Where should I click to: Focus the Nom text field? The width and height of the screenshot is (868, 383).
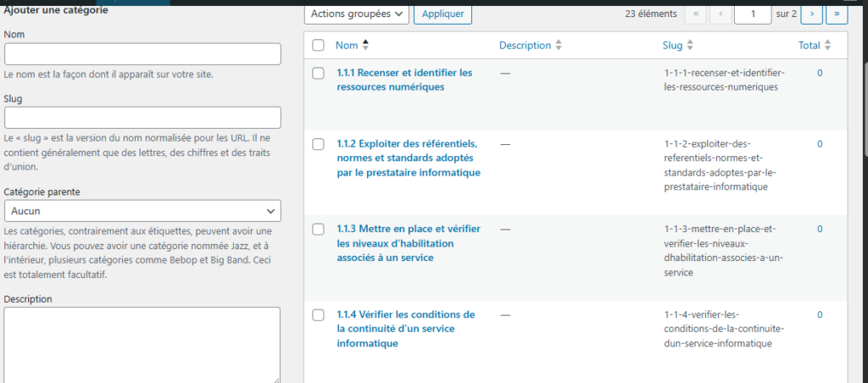tap(142, 54)
